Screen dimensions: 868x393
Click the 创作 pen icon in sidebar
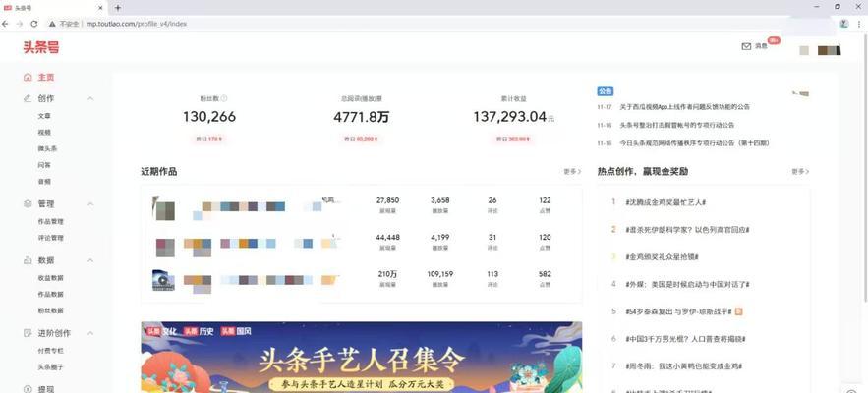28,98
